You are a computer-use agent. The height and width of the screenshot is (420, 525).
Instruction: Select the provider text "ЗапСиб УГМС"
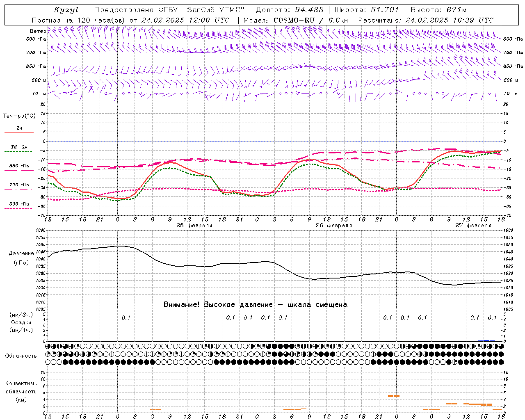coord(215,10)
